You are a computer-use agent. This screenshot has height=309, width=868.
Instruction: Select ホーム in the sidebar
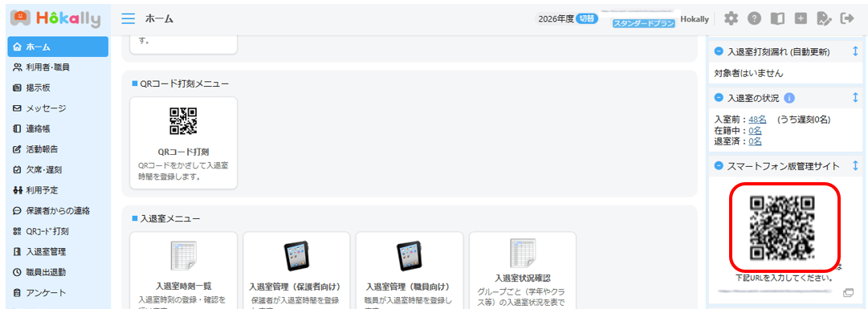click(x=58, y=47)
